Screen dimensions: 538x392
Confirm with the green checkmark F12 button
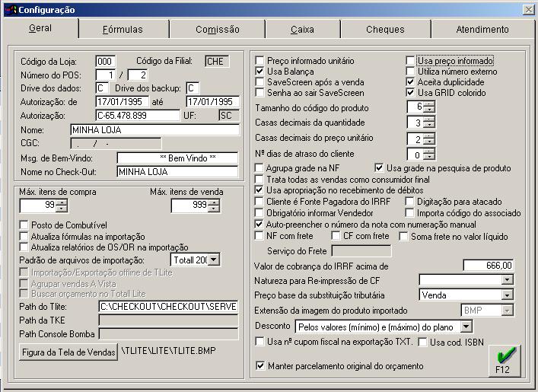[x=505, y=362]
